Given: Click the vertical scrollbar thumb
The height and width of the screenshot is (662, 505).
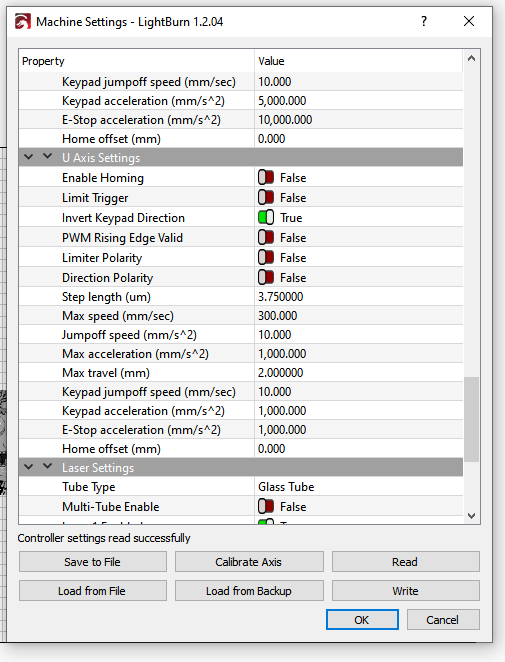Looking at the screenshot, I should [472, 419].
